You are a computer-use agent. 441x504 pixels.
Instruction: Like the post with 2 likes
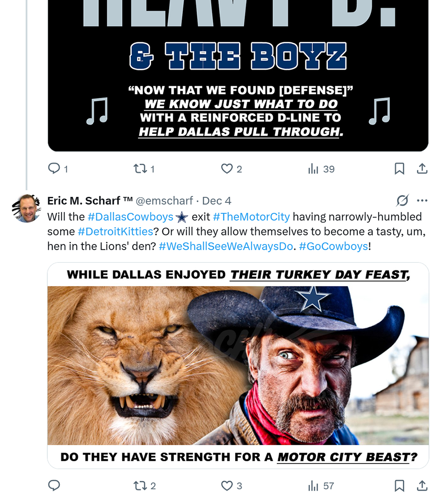click(227, 169)
